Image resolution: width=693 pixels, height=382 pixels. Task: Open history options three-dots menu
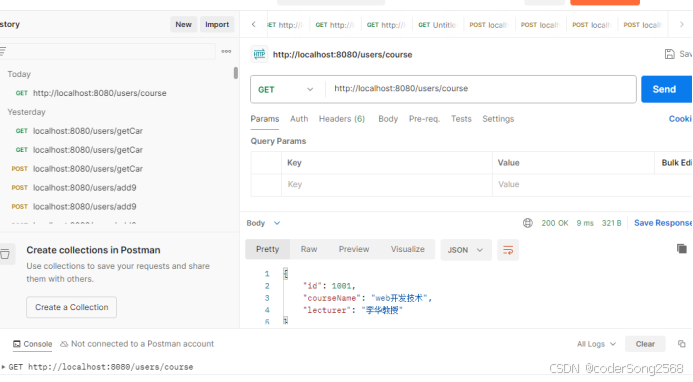(x=226, y=52)
